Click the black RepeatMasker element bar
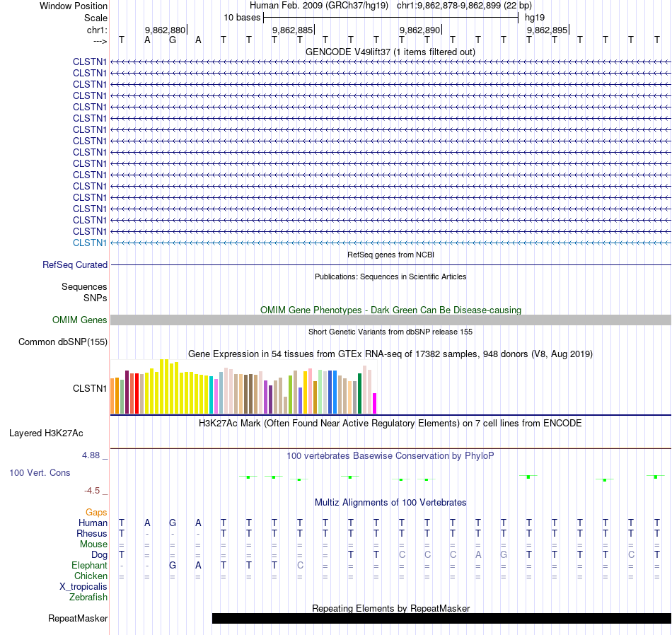 (x=441, y=618)
